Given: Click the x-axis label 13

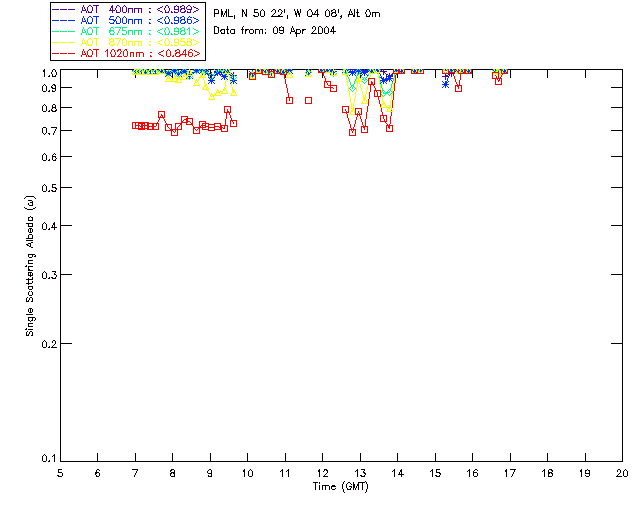Looking at the screenshot, I should [360, 473].
